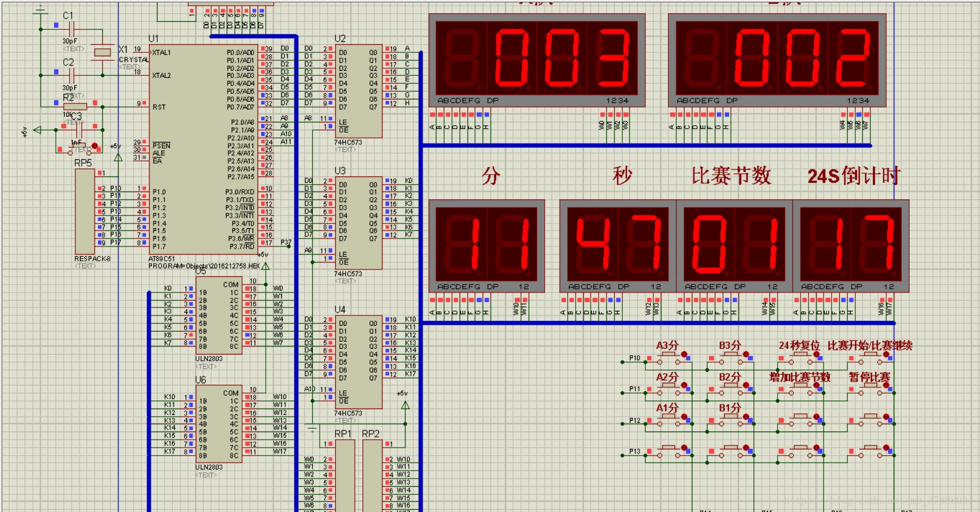The width and height of the screenshot is (980, 512).
Task: Click the P11 net label beside keypad
Action: click(634, 389)
